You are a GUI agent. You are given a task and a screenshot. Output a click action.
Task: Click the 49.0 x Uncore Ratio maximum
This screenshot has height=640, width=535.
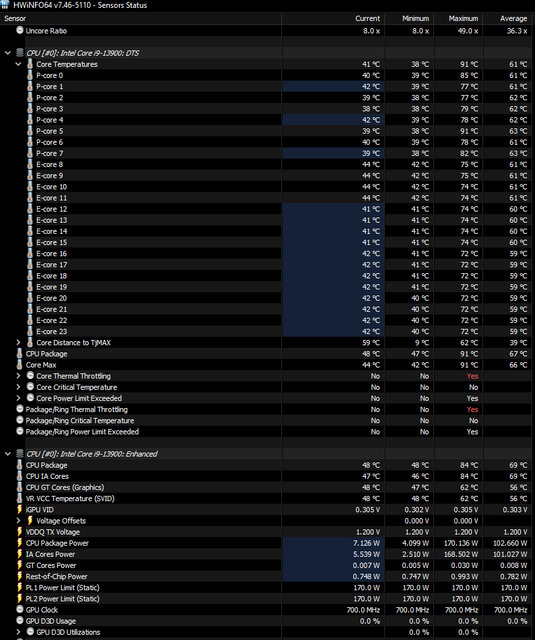[x=468, y=31]
